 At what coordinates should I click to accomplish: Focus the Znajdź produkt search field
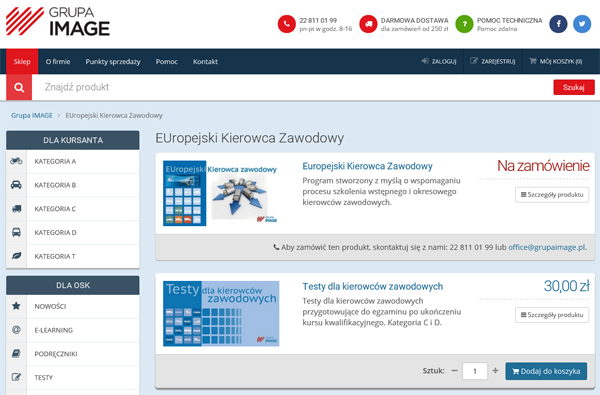tap(292, 87)
